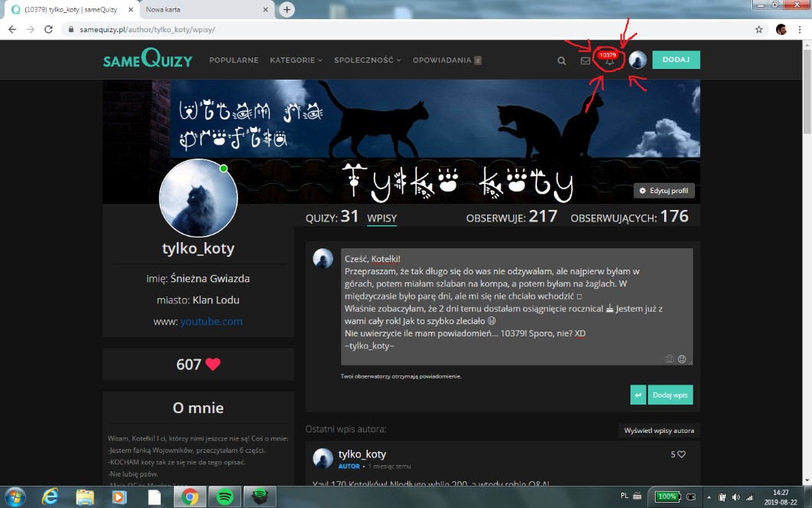Viewport: 812px width, 508px height.
Task: Go to Popularne in the navigation
Action: [234, 60]
